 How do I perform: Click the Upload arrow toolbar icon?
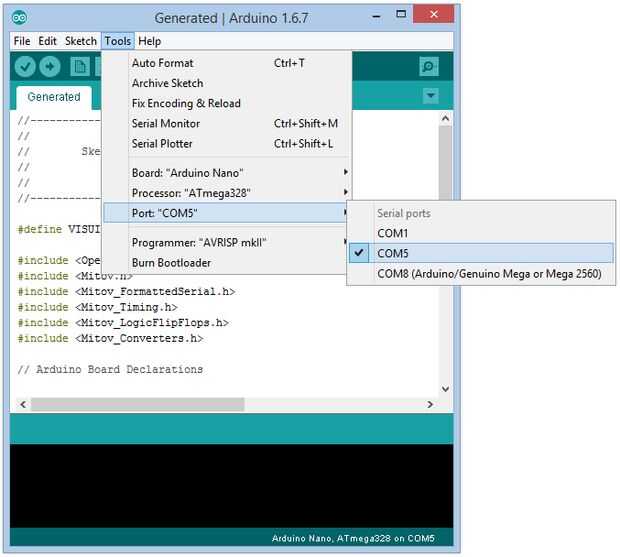50,66
